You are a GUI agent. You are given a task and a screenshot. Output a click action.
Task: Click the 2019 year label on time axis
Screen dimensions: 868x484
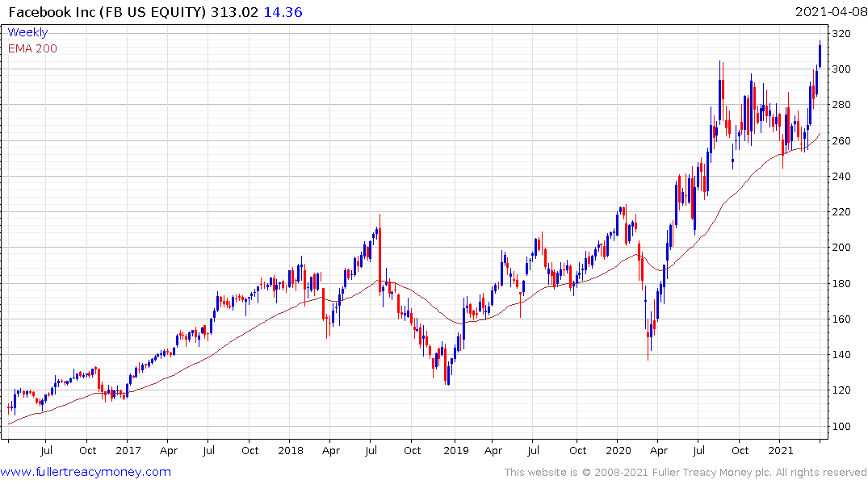(x=456, y=450)
